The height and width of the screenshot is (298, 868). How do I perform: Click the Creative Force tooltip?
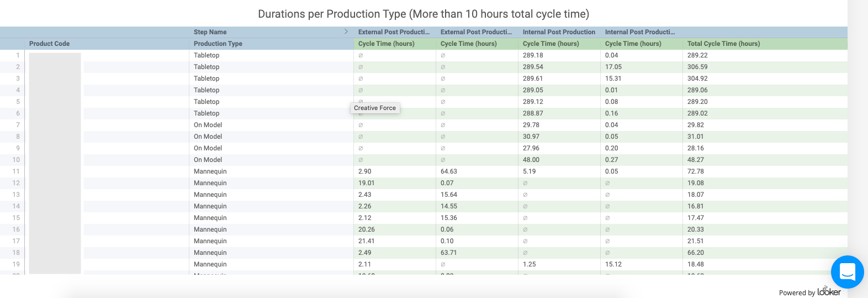point(375,108)
